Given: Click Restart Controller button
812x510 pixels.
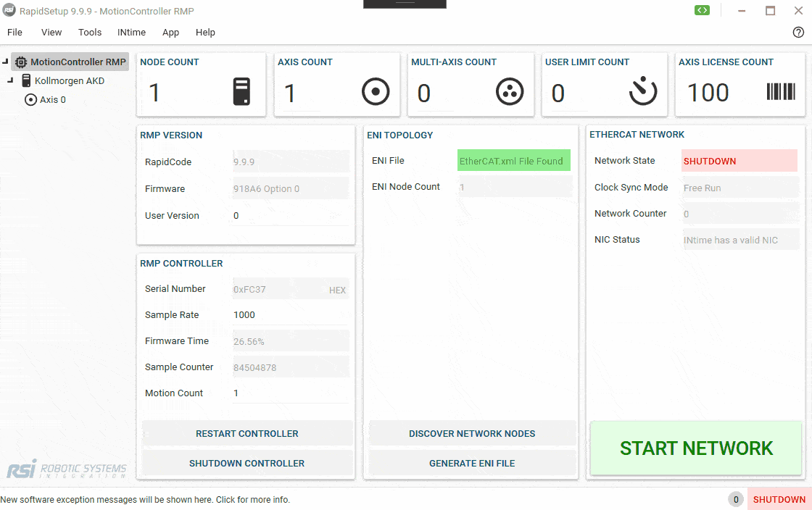Looking at the screenshot, I should [x=247, y=433].
